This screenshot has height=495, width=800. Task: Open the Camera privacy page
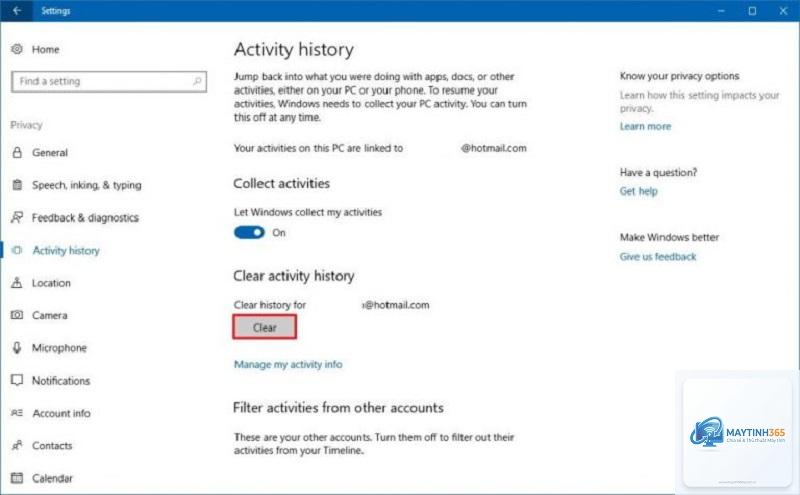(49, 315)
